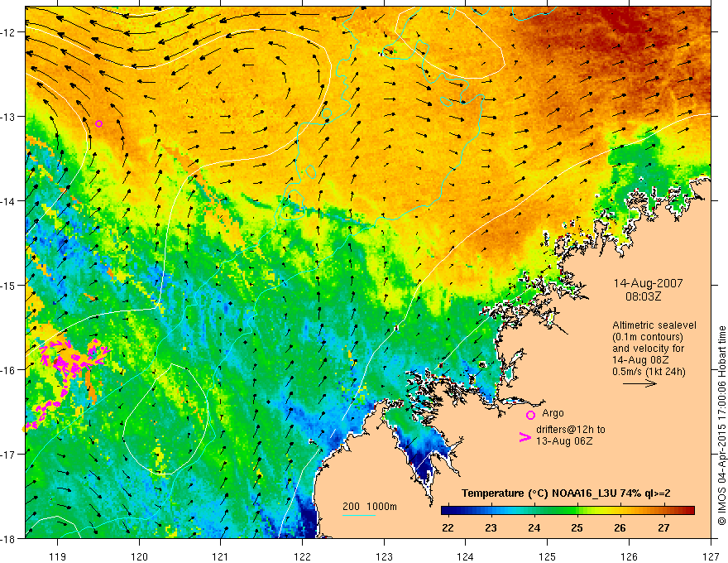Click the latitude axis label -14
The image size is (728, 563).
point(8,201)
